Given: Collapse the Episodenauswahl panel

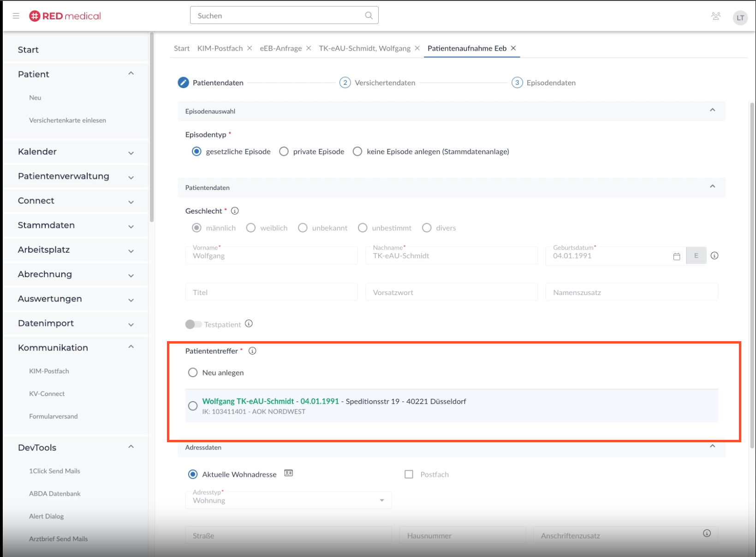Looking at the screenshot, I should [712, 111].
